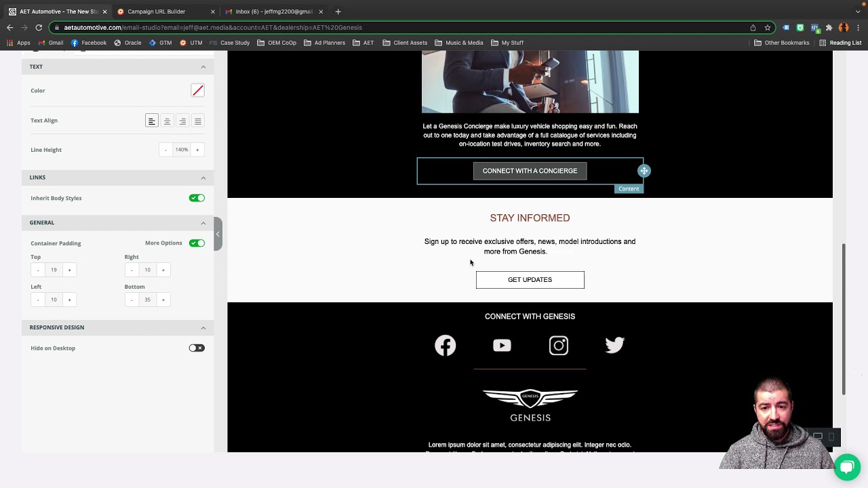Image resolution: width=868 pixels, height=488 pixels.
Task: Open the Extensions puzzle icon
Action: 829,28
